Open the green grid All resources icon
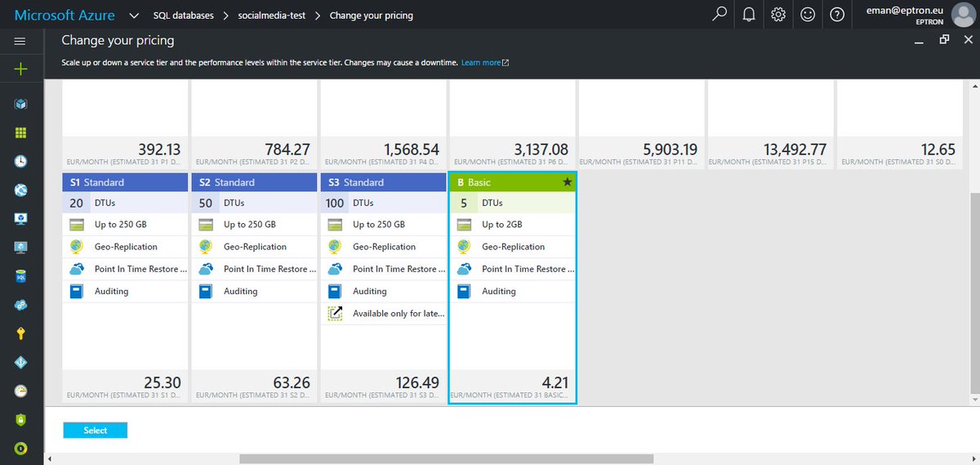The image size is (980, 465). [20, 132]
